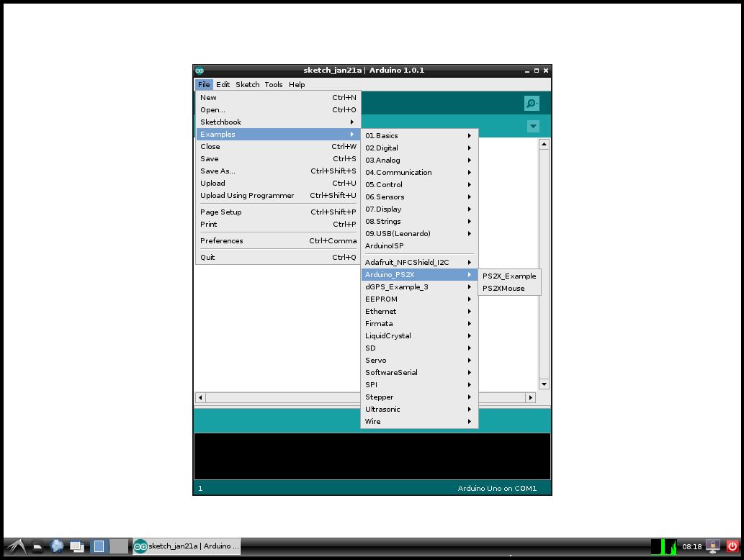
Task: Expand the 01.Basics examples submenu
Action: tap(418, 135)
